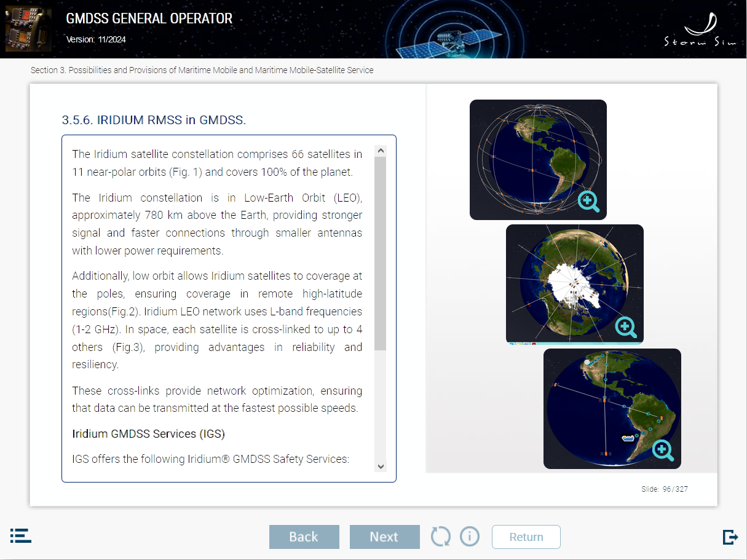Screen dimensions: 747x560
Task: Enlarge the cross-link satellite figure using its magnifier
Action: [x=663, y=451]
